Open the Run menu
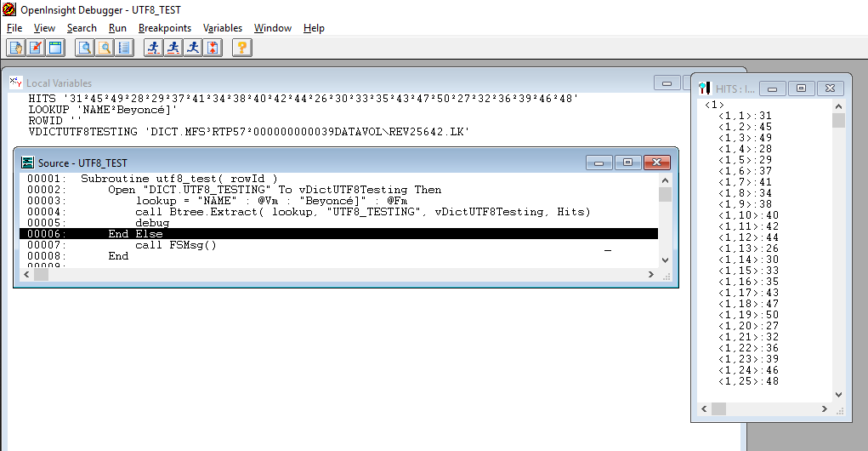The image size is (868, 451). tap(117, 28)
